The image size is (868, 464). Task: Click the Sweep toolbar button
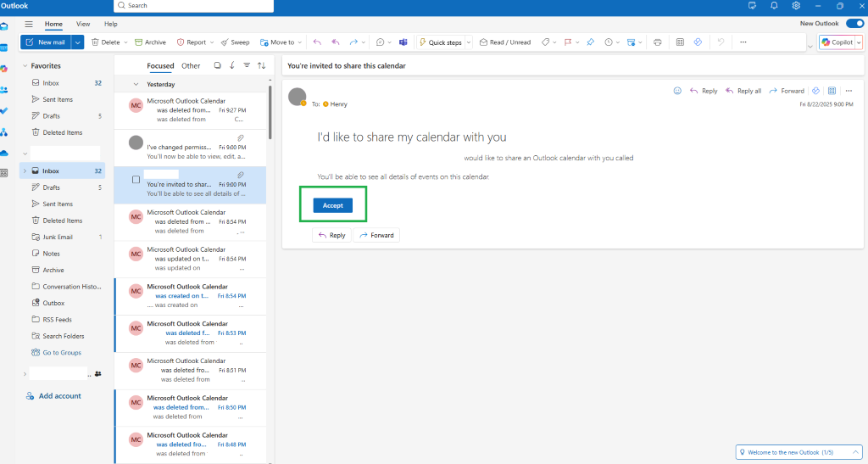(x=236, y=42)
